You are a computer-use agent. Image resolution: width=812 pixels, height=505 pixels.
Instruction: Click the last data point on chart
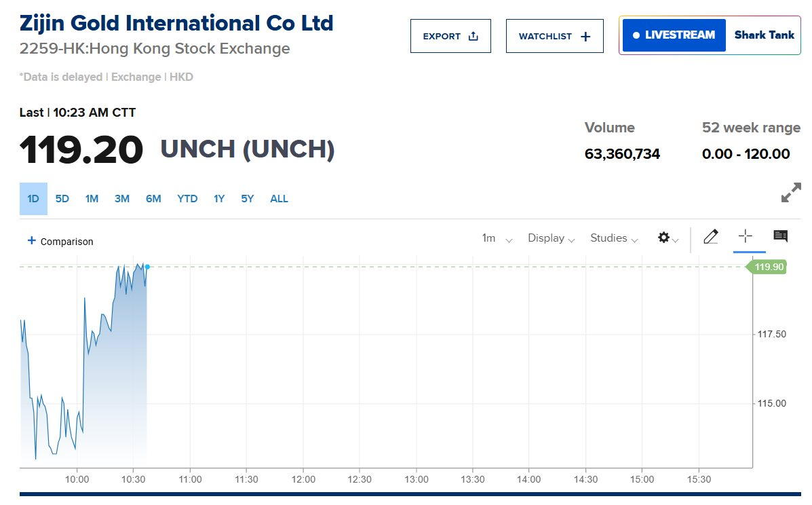147,267
